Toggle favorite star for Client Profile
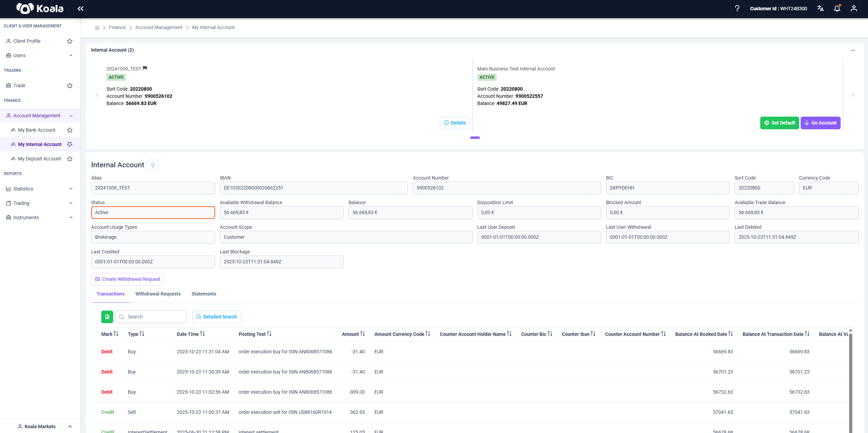 tap(70, 41)
